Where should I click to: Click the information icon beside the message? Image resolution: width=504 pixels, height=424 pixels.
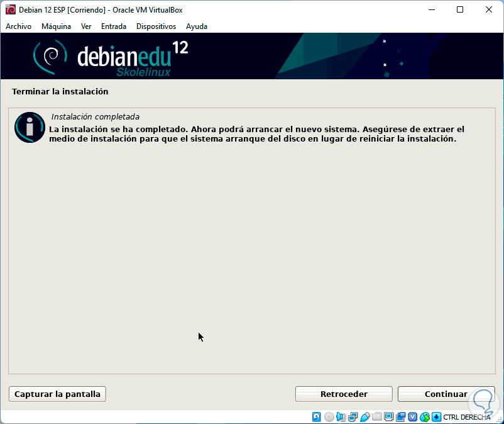[x=30, y=128]
